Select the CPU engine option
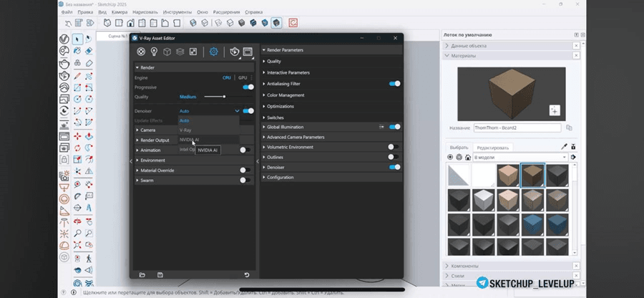 click(227, 77)
